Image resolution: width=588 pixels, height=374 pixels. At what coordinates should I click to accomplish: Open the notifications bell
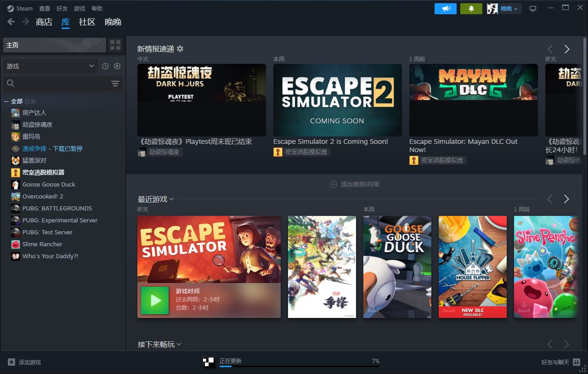pos(471,9)
